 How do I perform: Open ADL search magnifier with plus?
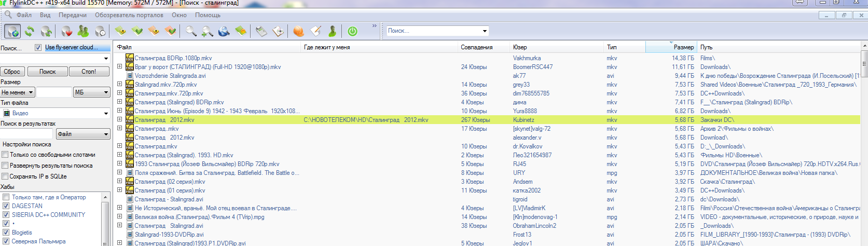point(208,32)
